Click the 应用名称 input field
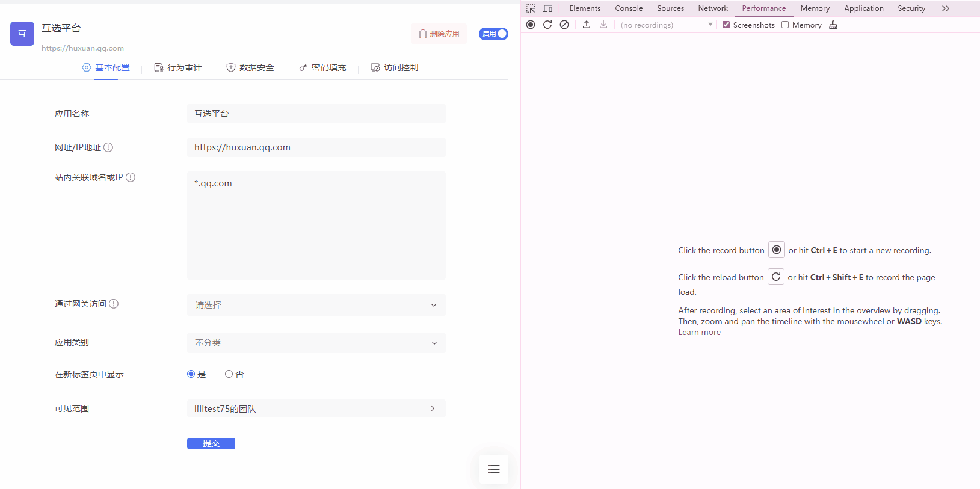The height and width of the screenshot is (489, 980). tap(316, 114)
